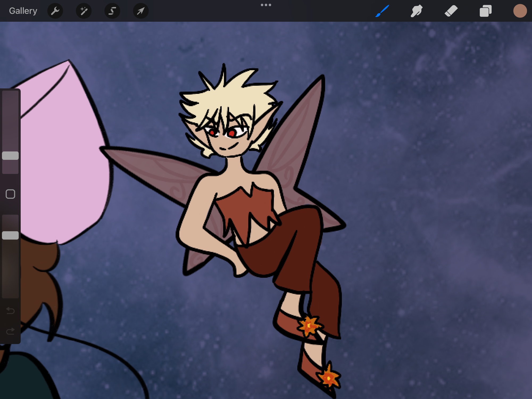The height and width of the screenshot is (399, 532).
Task: Click the brush opacity slider handle
Action: click(10, 235)
